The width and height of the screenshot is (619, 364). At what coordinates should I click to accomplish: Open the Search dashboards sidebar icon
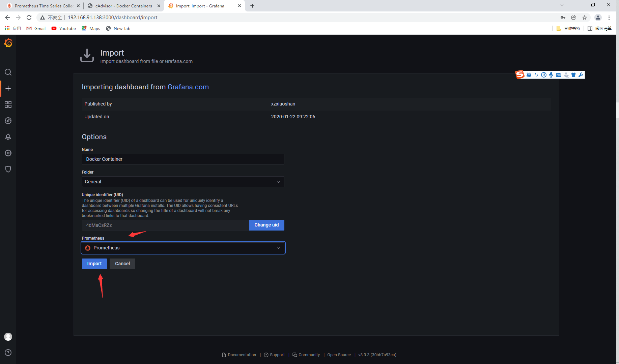coord(8,72)
